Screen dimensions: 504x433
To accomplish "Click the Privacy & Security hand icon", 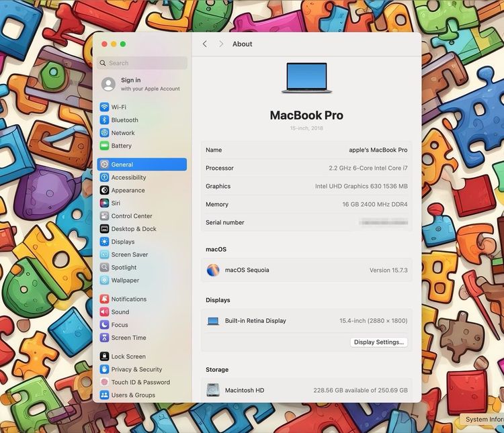I will 104,369.
